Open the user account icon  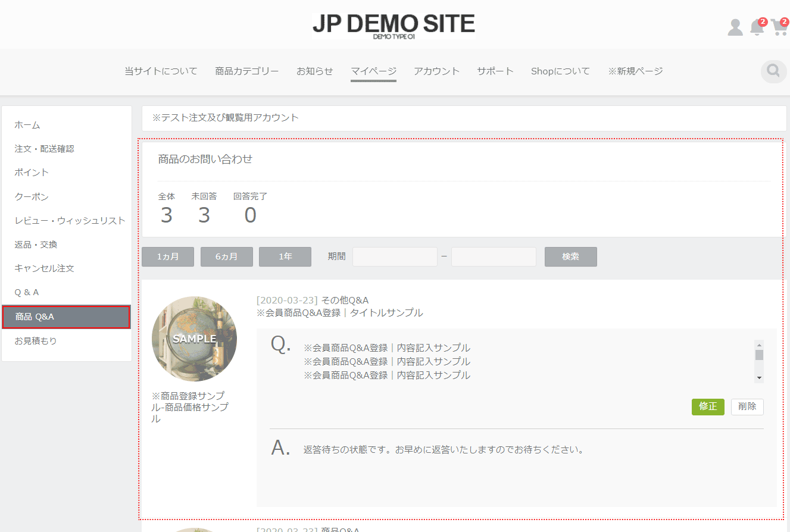[735, 27]
